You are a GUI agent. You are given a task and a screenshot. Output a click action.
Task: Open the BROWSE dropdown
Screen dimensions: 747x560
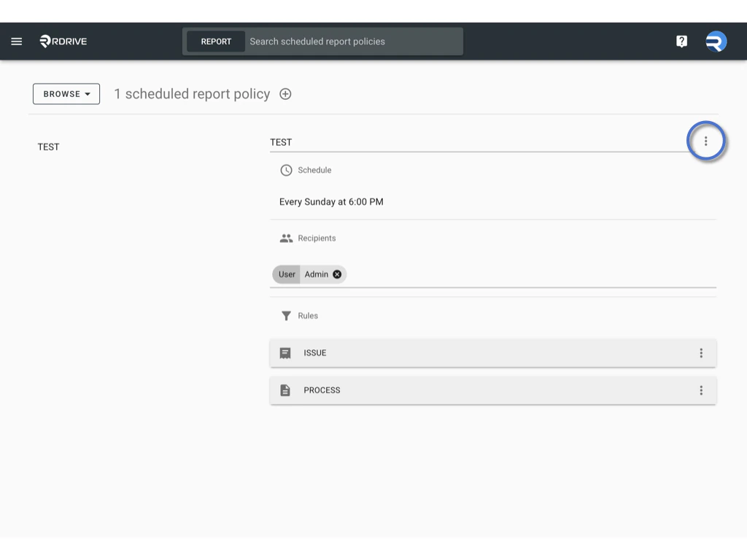point(66,93)
